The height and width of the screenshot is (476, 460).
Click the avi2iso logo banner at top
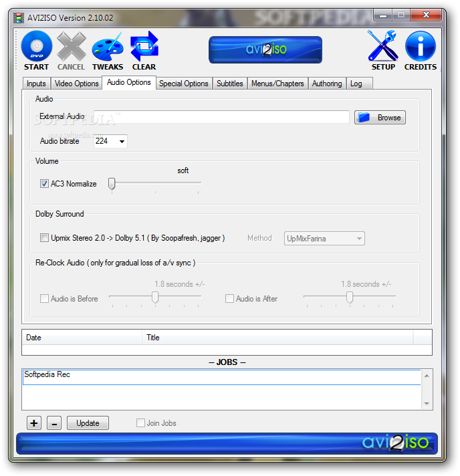[x=265, y=49]
